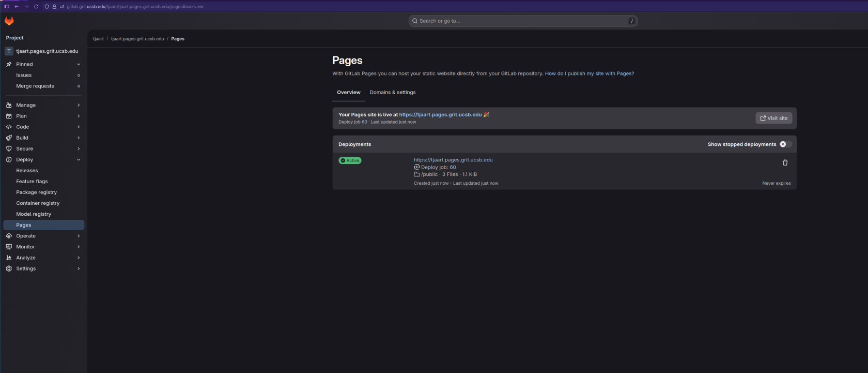Click the pin icon beside Pinned

click(x=9, y=64)
